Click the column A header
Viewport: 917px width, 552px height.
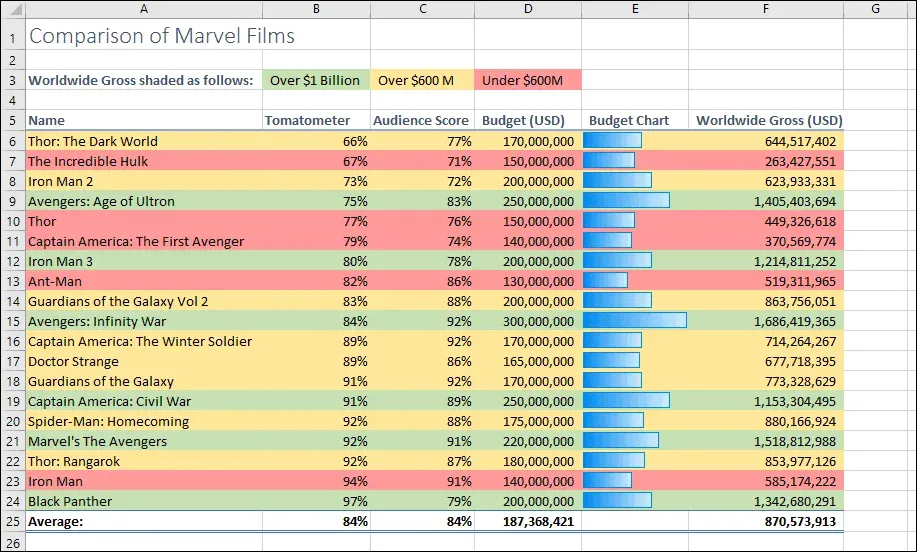[143, 9]
